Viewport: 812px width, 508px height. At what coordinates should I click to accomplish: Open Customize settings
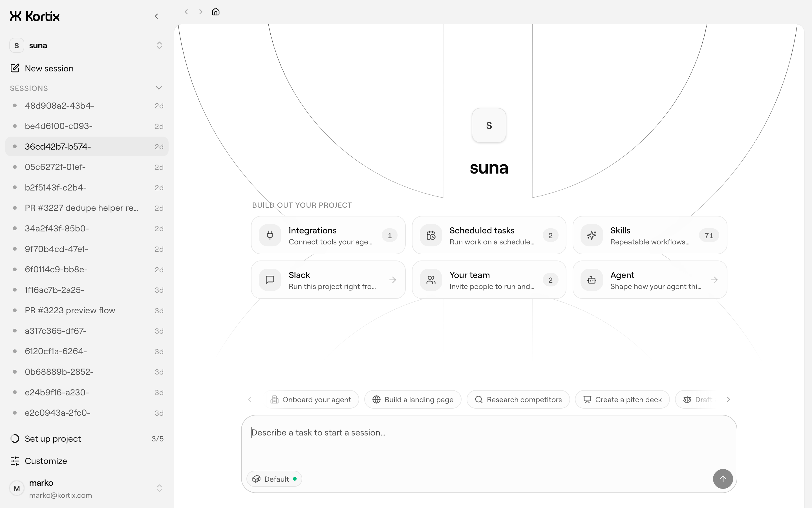point(87,461)
